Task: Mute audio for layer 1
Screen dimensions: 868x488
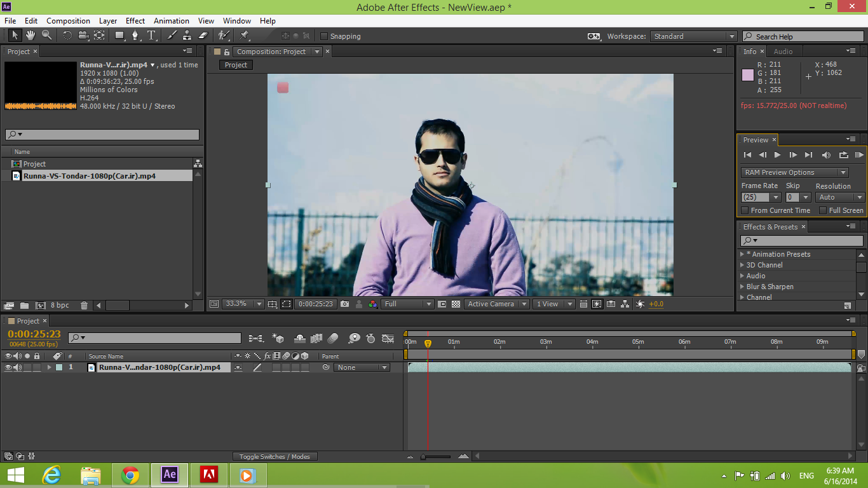Action: pyautogui.click(x=18, y=367)
